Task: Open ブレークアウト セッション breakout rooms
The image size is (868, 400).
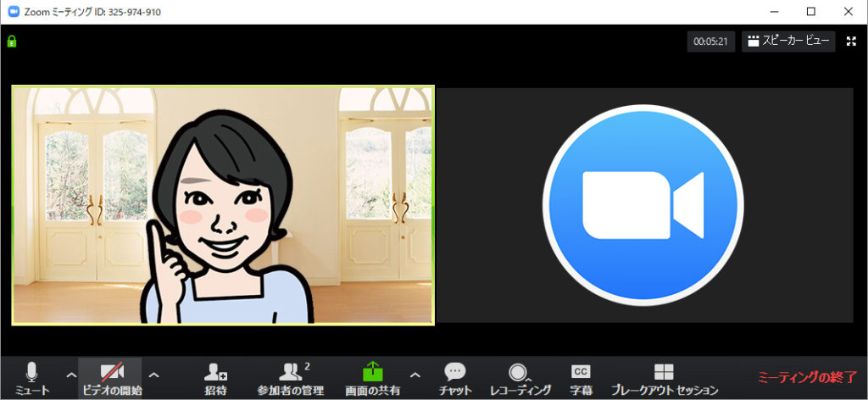Action: (664, 377)
